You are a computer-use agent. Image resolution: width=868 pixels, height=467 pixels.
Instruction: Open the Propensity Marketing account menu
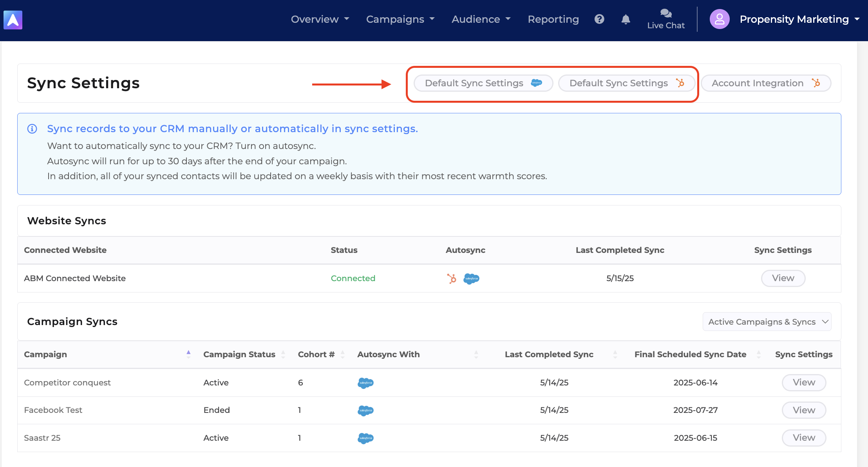point(799,19)
